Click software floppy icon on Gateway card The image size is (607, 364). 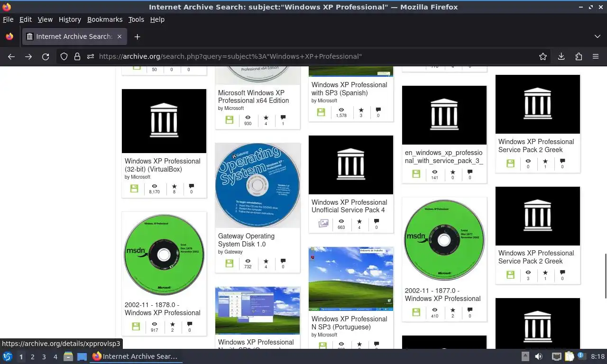tap(230, 263)
